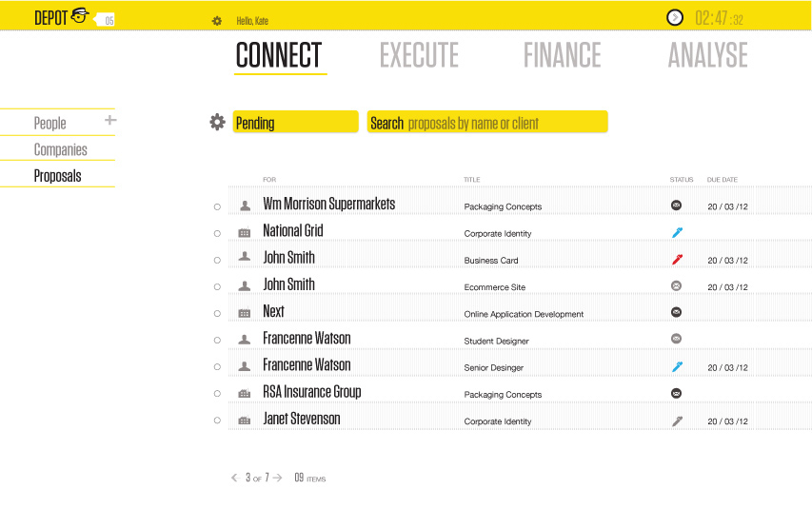Viewport: 812px width, 509px height.
Task: Click red pen status icon for Business Card
Action: pos(677,260)
